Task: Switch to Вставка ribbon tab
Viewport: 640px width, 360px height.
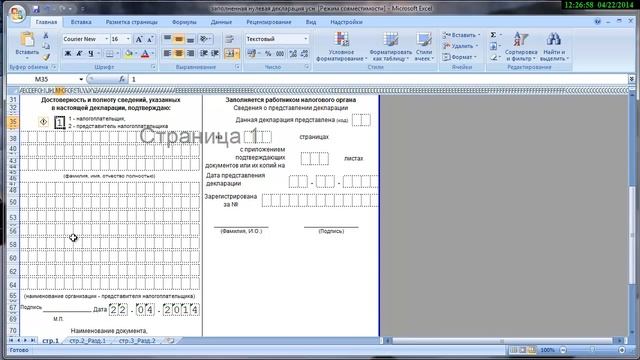Action: [x=81, y=22]
